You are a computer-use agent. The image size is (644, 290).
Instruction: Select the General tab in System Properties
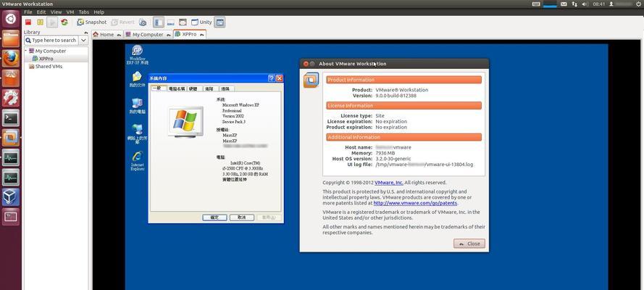159,88
